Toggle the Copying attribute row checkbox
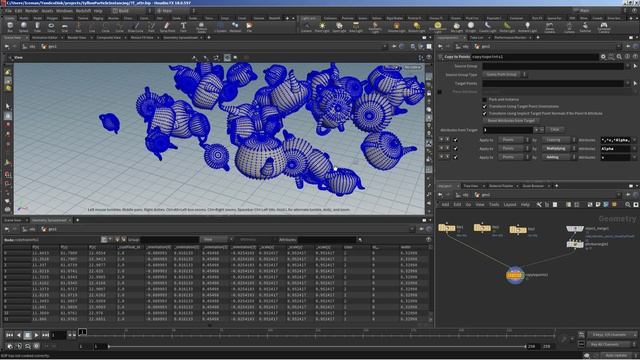 pos(456,140)
